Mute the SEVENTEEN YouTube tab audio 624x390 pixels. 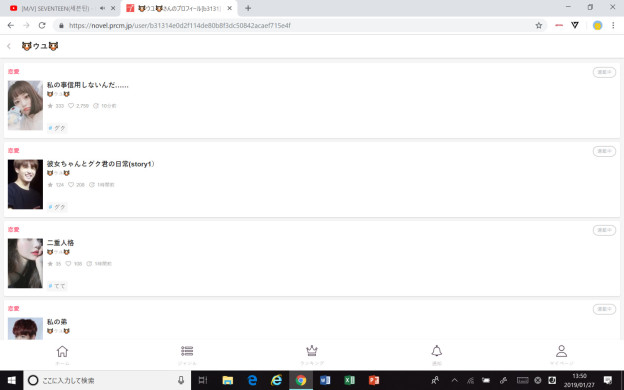[103, 8]
